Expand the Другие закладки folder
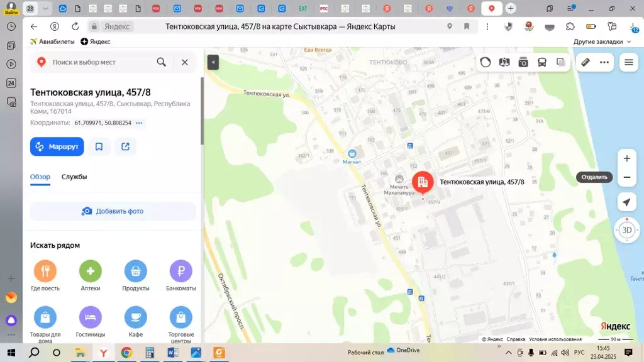644x362 pixels. pyautogui.click(x=602, y=41)
